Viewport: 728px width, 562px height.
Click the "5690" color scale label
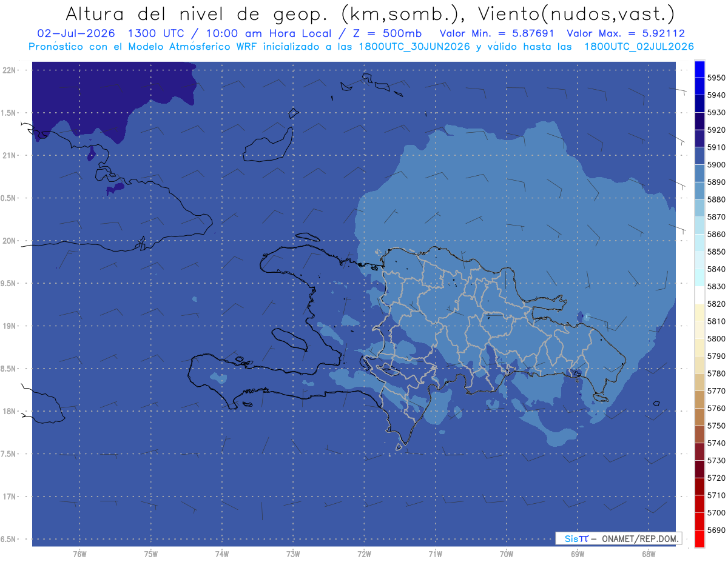point(716,530)
